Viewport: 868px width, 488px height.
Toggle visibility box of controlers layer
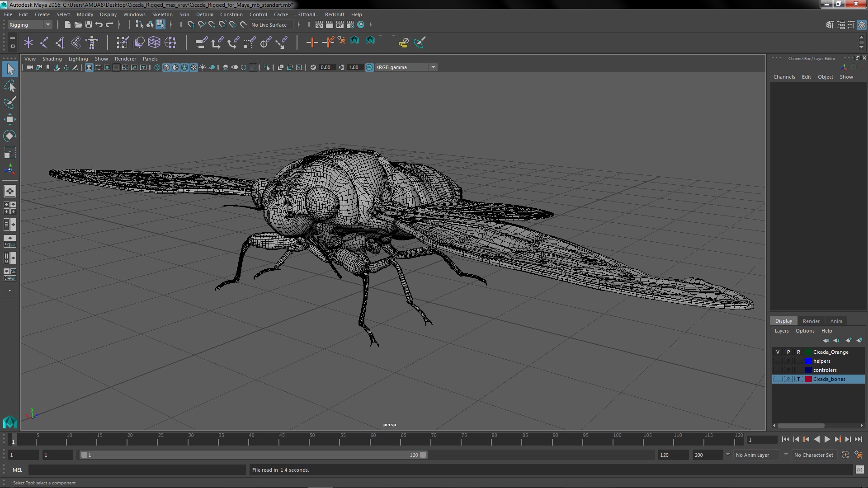778,370
